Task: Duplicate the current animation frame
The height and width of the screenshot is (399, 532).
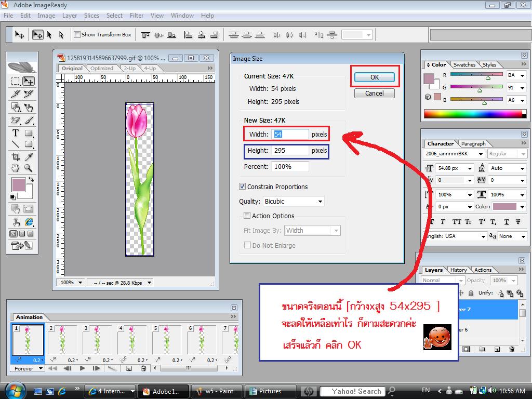Action: (129, 368)
